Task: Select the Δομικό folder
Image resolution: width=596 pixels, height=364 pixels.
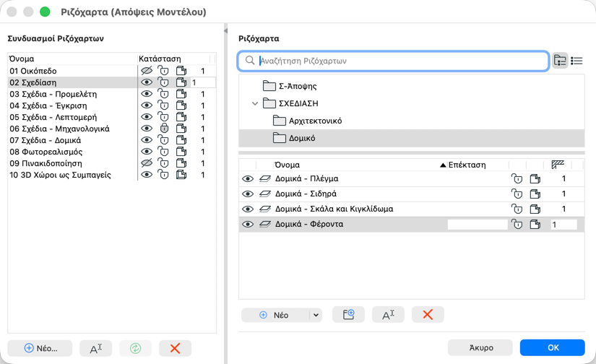Action: tap(412, 138)
